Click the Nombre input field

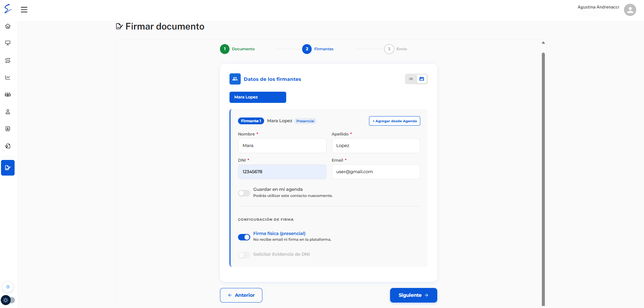coord(282,146)
